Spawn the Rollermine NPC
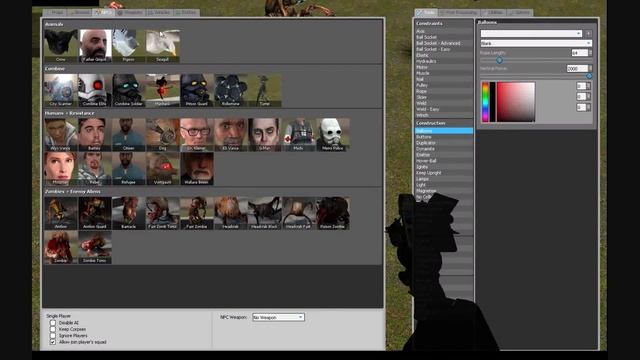The height and width of the screenshot is (360, 640). (231, 90)
